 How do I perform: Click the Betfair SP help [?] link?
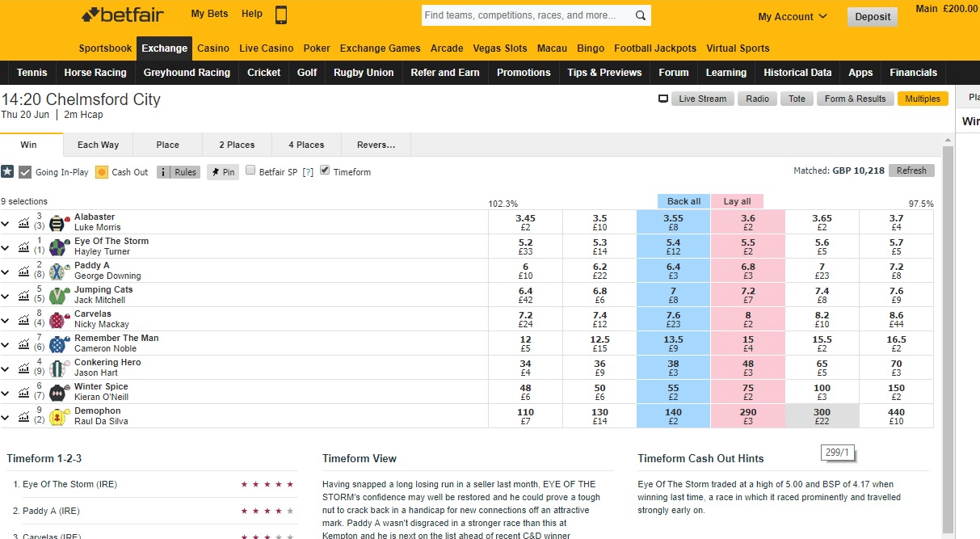(308, 172)
